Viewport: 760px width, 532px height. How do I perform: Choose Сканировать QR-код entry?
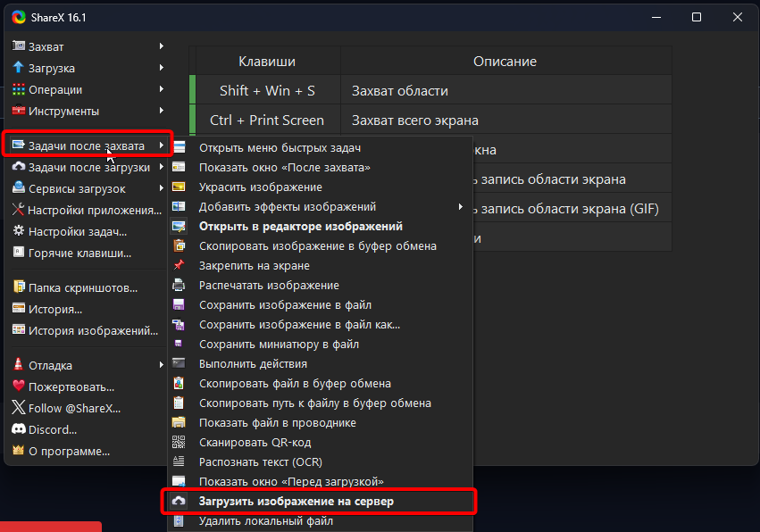(320, 442)
